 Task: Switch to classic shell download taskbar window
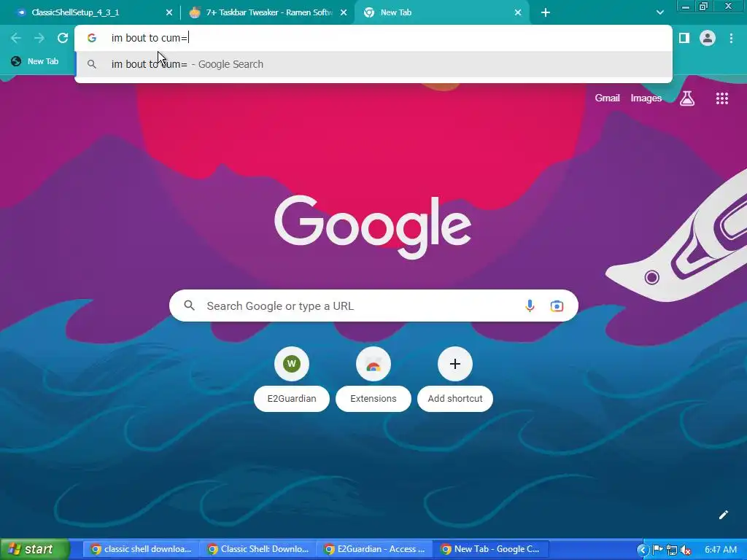point(141,549)
